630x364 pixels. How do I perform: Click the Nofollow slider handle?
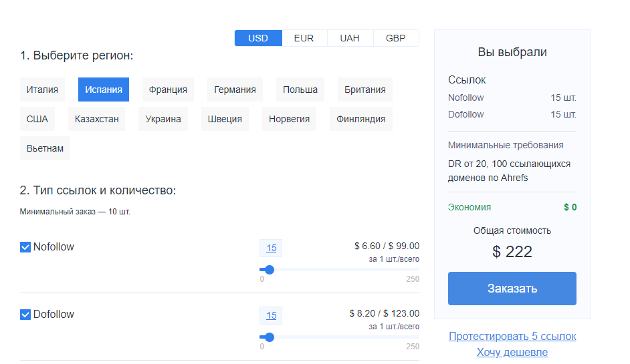click(x=270, y=270)
